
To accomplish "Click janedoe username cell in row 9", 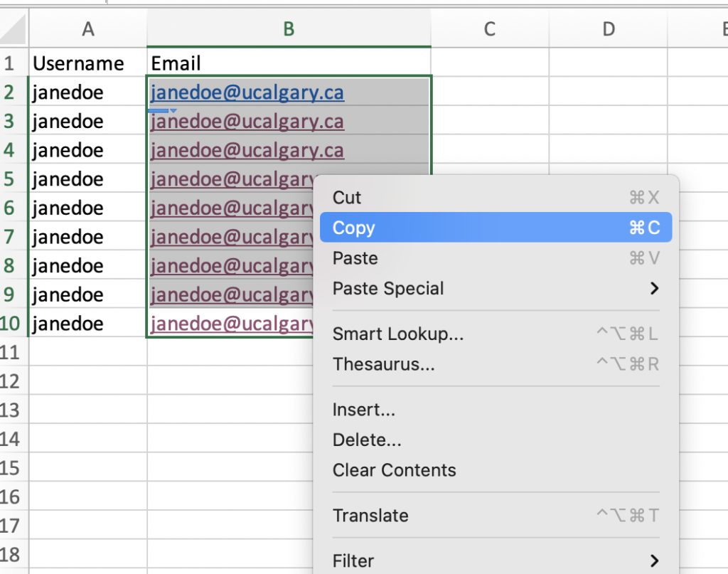I will [x=88, y=294].
